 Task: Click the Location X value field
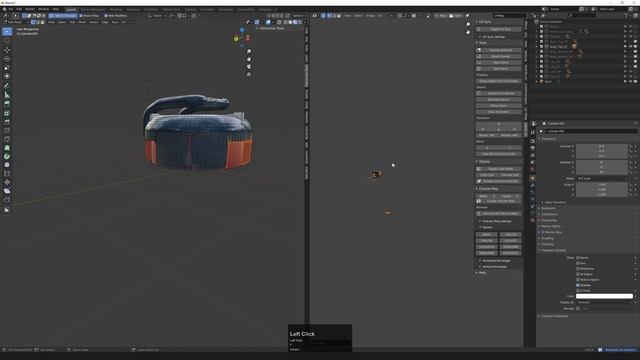[602, 146]
